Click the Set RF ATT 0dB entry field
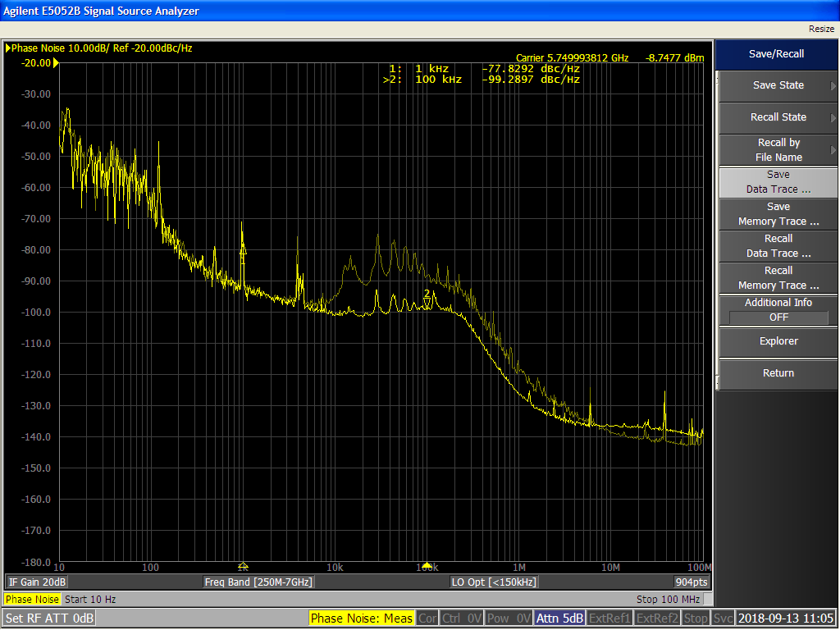 (49, 619)
